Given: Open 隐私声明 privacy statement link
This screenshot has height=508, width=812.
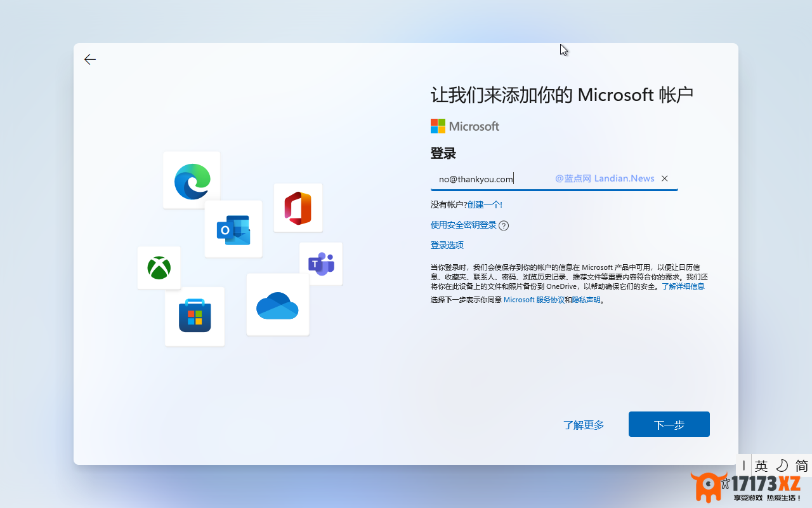Looking at the screenshot, I should pos(586,300).
